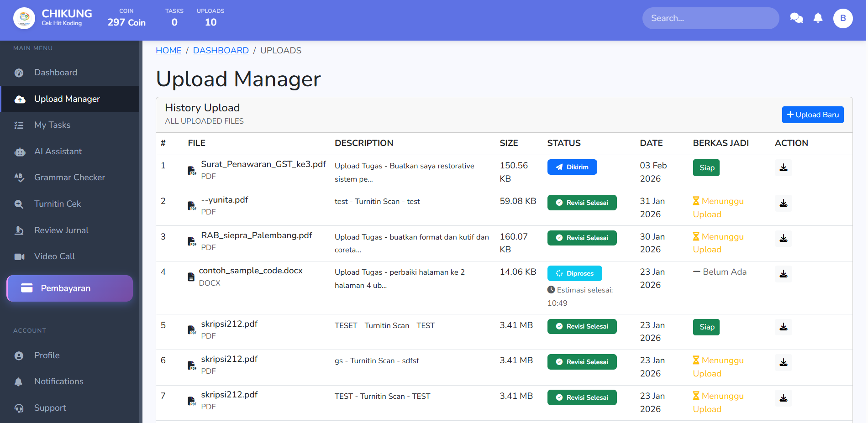Download the contoh_sample_code.docx file
This screenshot has width=868, height=423.
pos(783,274)
